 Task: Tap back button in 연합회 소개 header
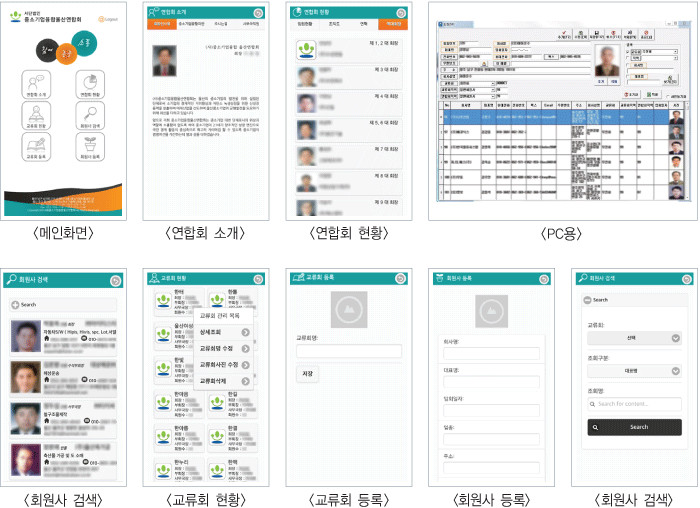258,13
